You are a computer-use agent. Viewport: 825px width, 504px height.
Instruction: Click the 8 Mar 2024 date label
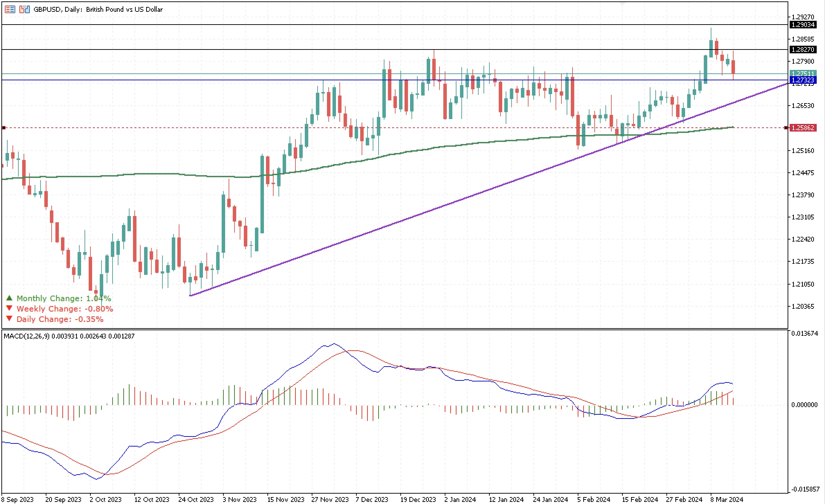point(727,499)
